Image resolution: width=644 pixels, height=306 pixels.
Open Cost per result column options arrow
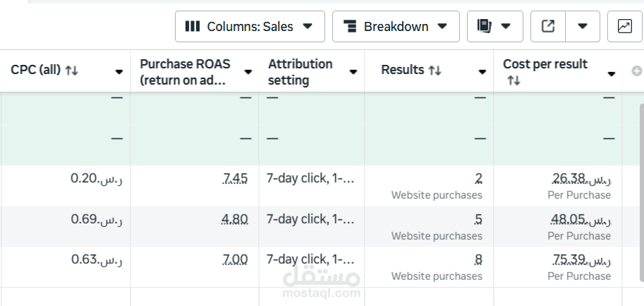(612, 72)
